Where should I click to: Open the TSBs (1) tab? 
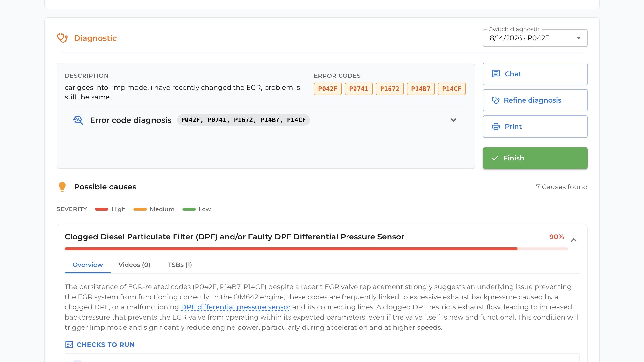click(180, 265)
